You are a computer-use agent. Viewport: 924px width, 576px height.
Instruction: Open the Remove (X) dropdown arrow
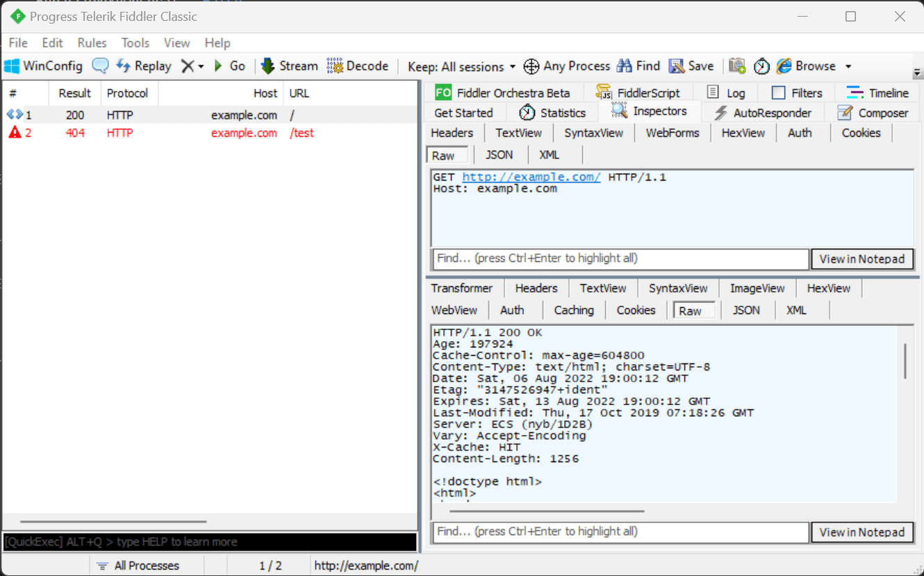(x=201, y=67)
